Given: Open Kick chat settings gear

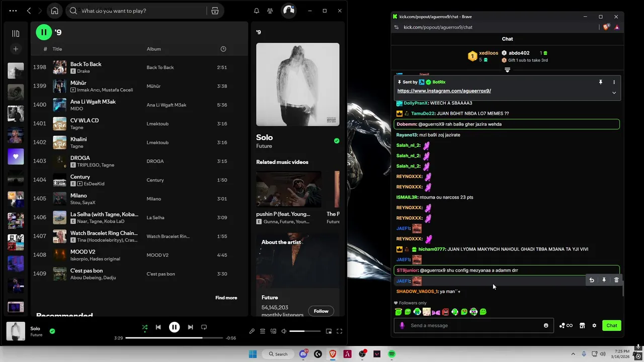Looking at the screenshot, I should click(594, 325).
